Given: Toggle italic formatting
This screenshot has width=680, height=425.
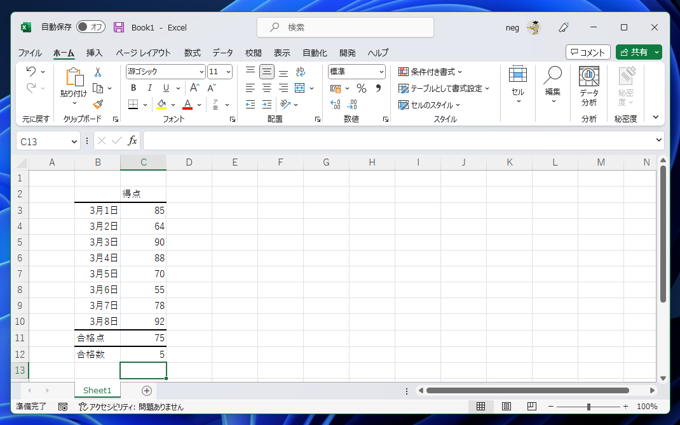Looking at the screenshot, I should click(149, 88).
